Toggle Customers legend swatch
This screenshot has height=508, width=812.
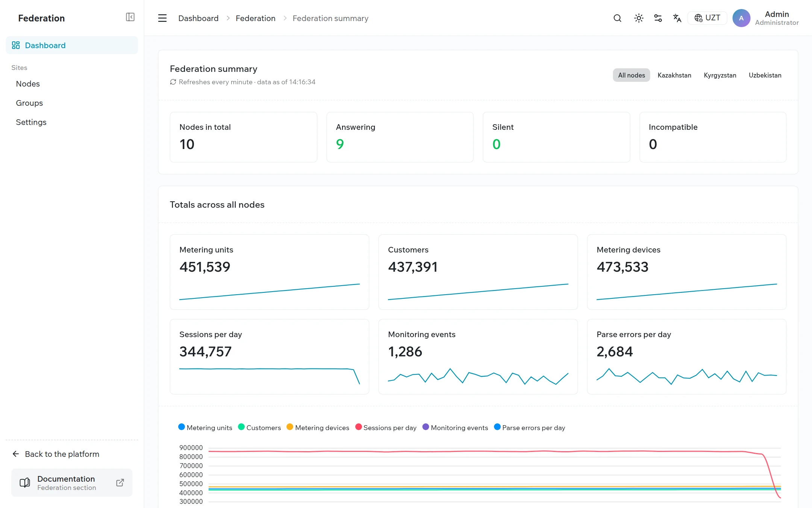point(241,427)
